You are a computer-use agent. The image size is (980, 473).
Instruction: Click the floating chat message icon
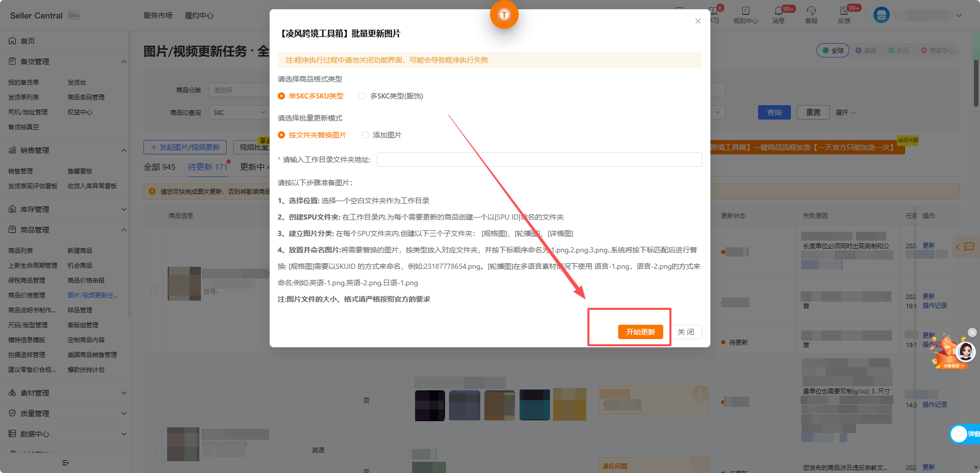coord(969,247)
